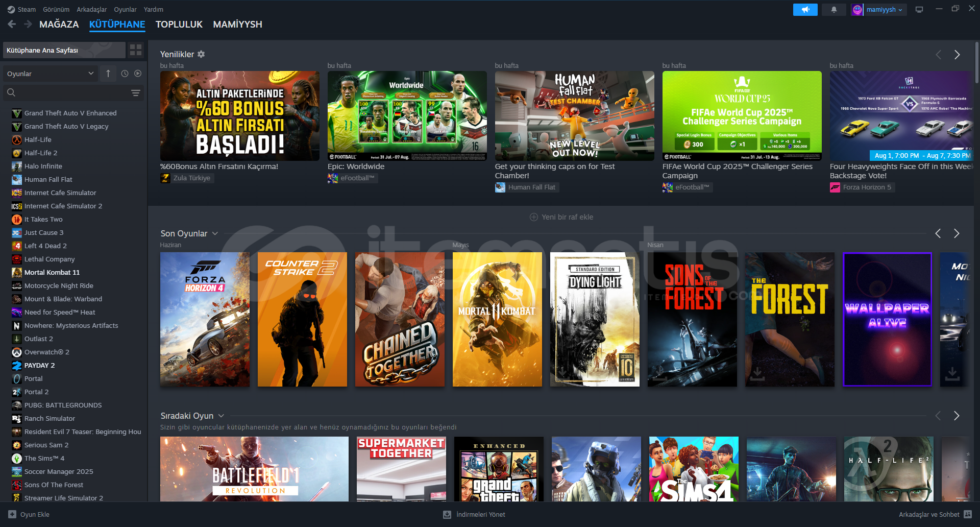980x527 pixels.
Task: Switch to the MAĞAZA tab
Action: coord(59,24)
